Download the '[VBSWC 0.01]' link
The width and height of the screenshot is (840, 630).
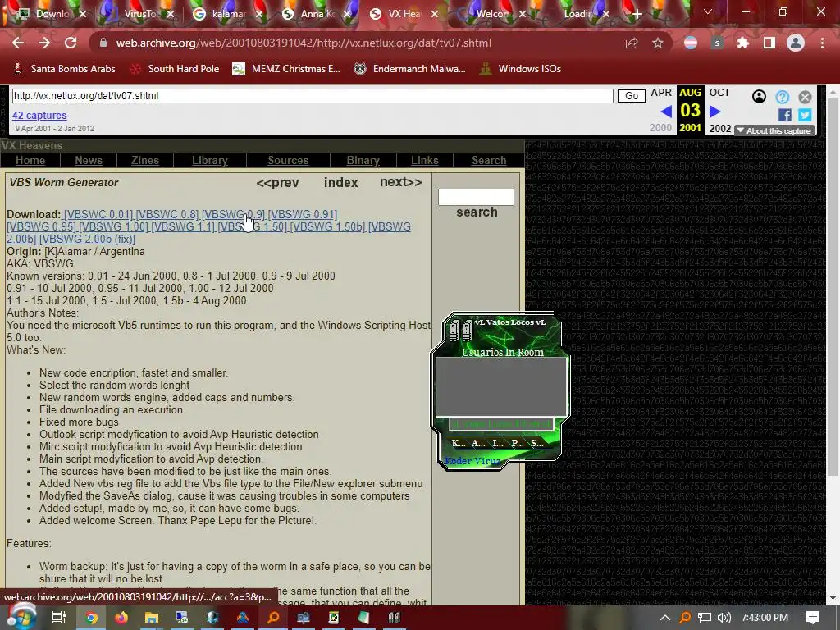tap(98, 214)
